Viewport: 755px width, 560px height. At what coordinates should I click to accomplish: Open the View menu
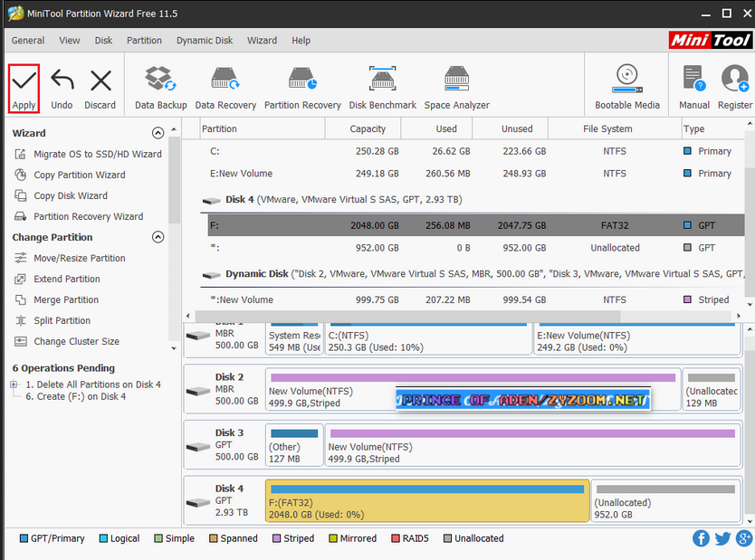pos(70,41)
